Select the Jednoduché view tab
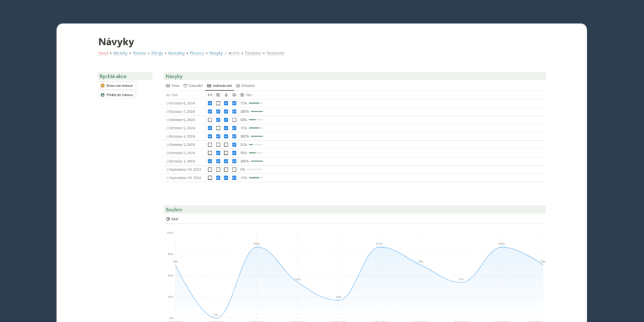This screenshot has width=644, height=322. (219, 86)
